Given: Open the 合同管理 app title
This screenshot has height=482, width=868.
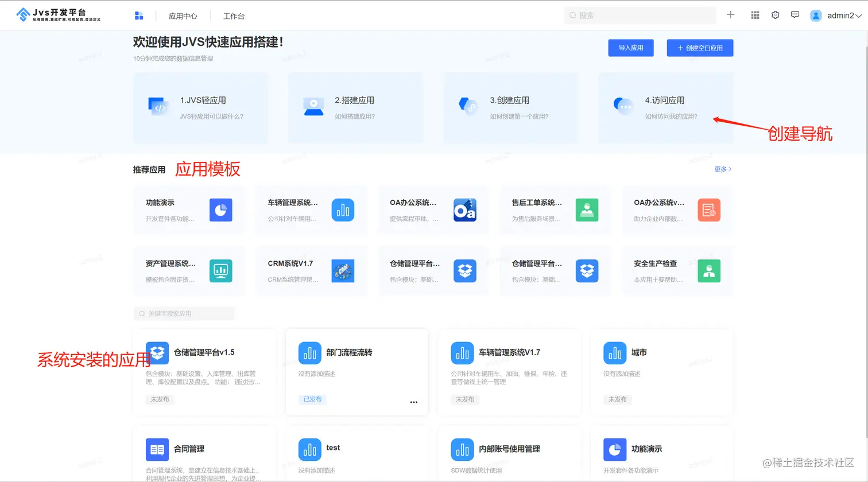Looking at the screenshot, I should pos(189,449).
